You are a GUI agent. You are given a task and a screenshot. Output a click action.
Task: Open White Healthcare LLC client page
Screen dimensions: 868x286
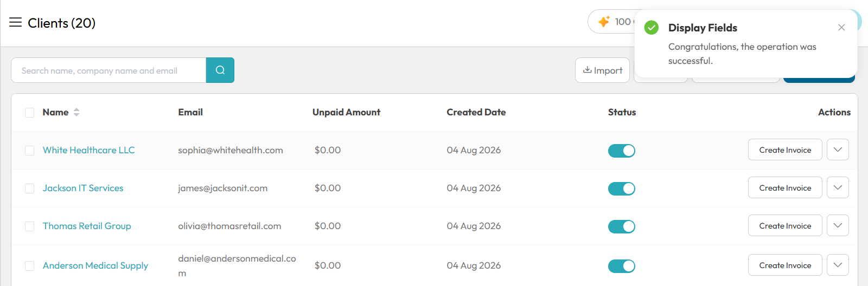coord(89,150)
